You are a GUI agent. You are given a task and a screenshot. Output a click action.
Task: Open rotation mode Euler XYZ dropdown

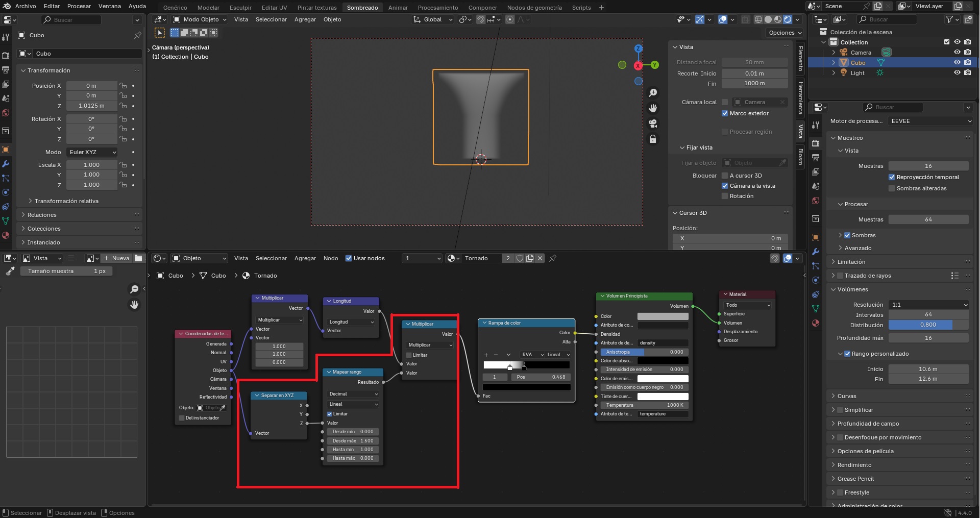click(92, 152)
